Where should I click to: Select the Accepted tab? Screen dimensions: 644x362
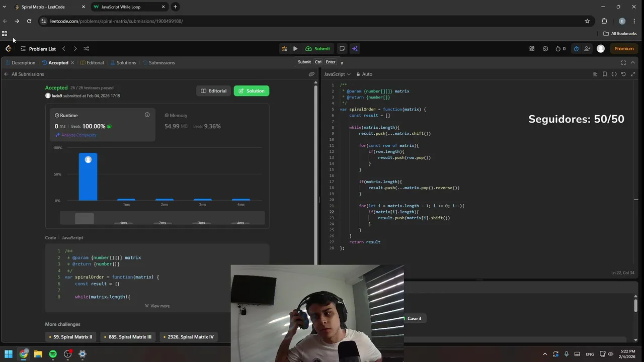coord(55,63)
